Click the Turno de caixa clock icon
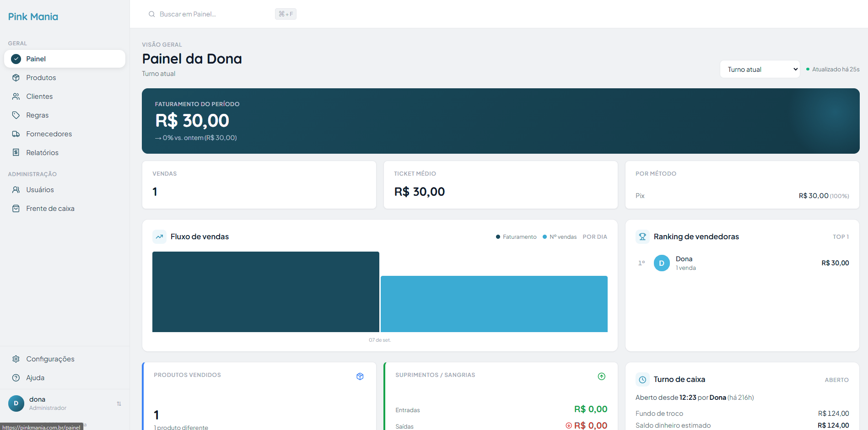Screen dimensions: 868x430 (642, 380)
